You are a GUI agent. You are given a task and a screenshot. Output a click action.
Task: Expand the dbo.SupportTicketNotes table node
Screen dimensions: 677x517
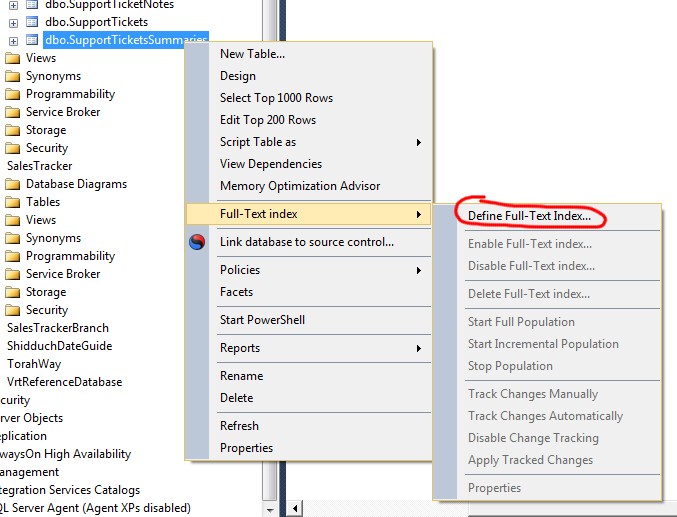pyautogui.click(x=13, y=5)
